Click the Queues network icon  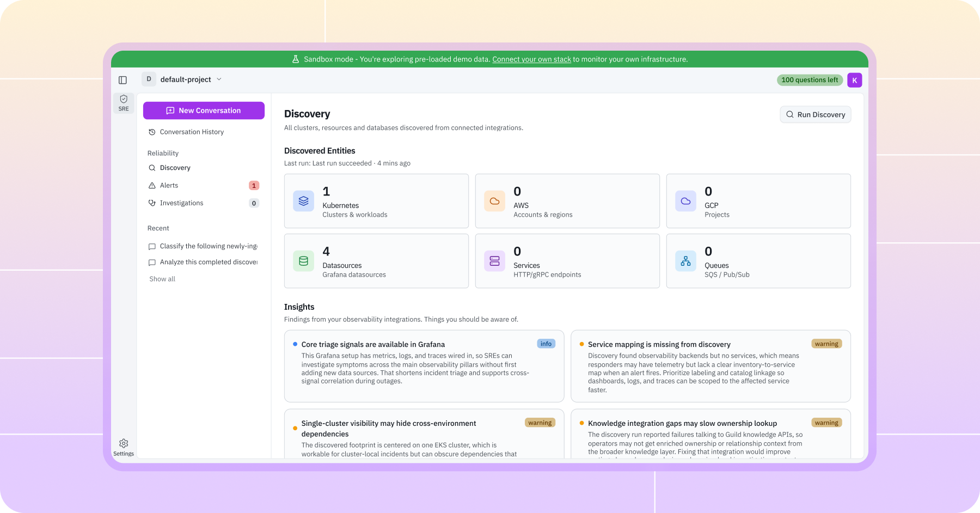pos(685,261)
